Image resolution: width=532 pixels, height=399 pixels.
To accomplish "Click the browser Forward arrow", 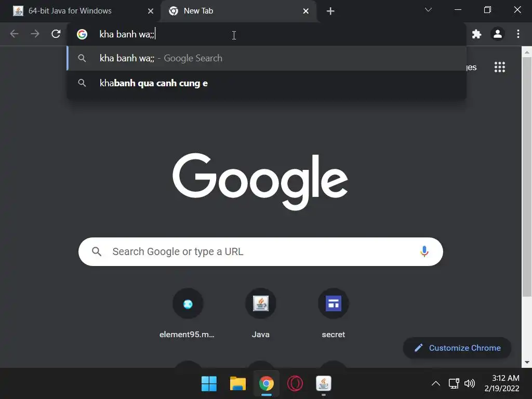I will [35, 34].
